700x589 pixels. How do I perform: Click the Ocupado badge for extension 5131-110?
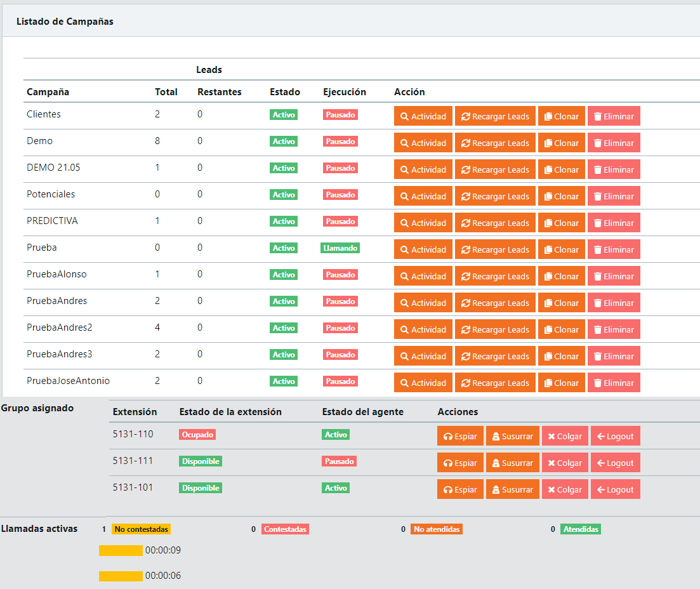coord(197,435)
